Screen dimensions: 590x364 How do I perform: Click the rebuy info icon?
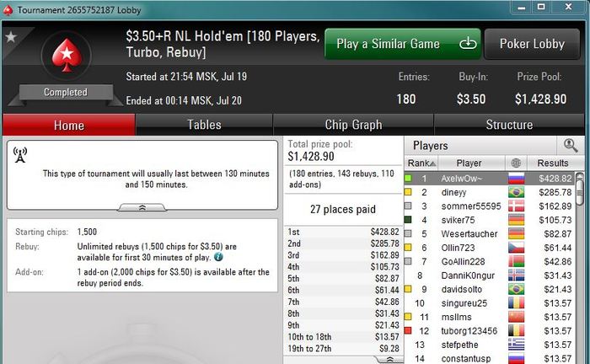pos(218,257)
